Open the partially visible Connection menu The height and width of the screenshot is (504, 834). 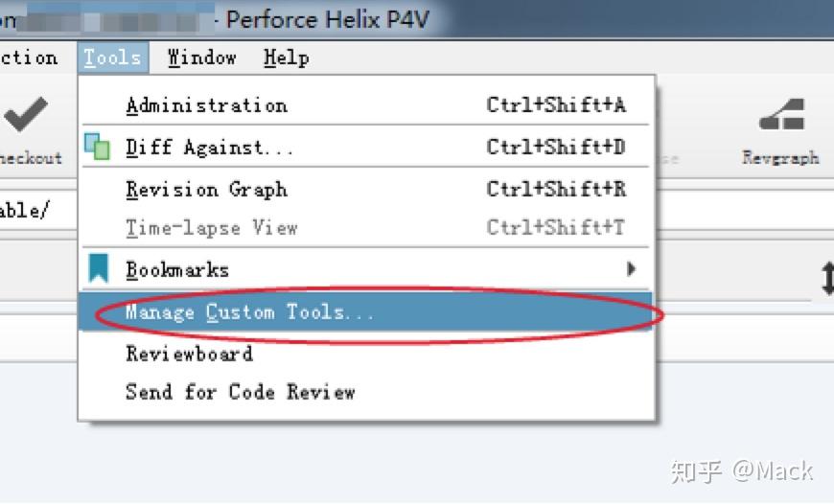coord(29,57)
